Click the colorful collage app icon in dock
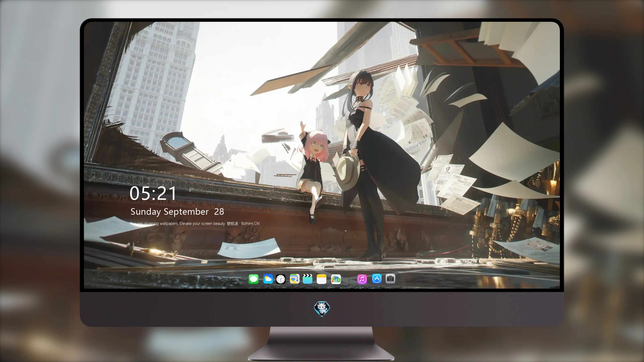644x362 pixels. [336, 279]
